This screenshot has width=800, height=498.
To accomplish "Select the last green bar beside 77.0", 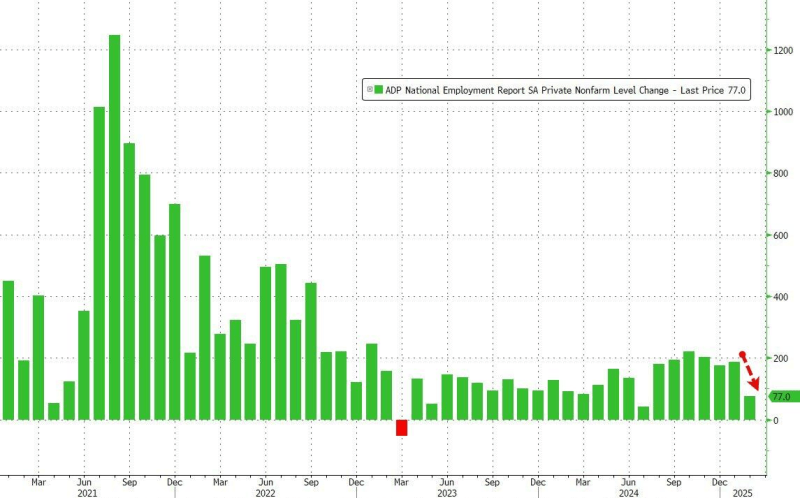I will 749,408.
